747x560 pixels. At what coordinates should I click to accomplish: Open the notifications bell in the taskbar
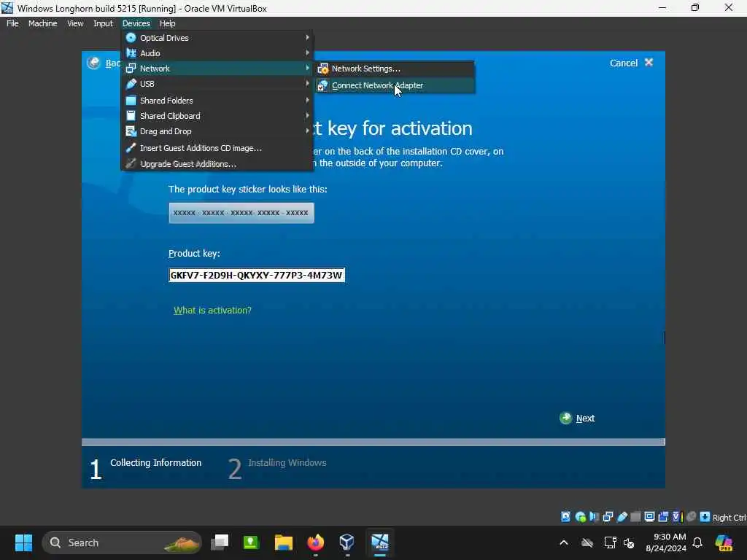697,542
